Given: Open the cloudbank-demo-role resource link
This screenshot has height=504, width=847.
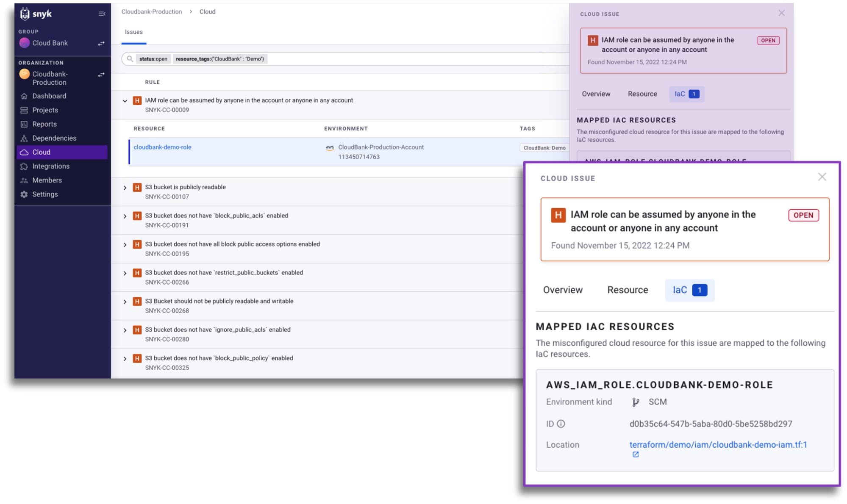Looking at the screenshot, I should [162, 147].
